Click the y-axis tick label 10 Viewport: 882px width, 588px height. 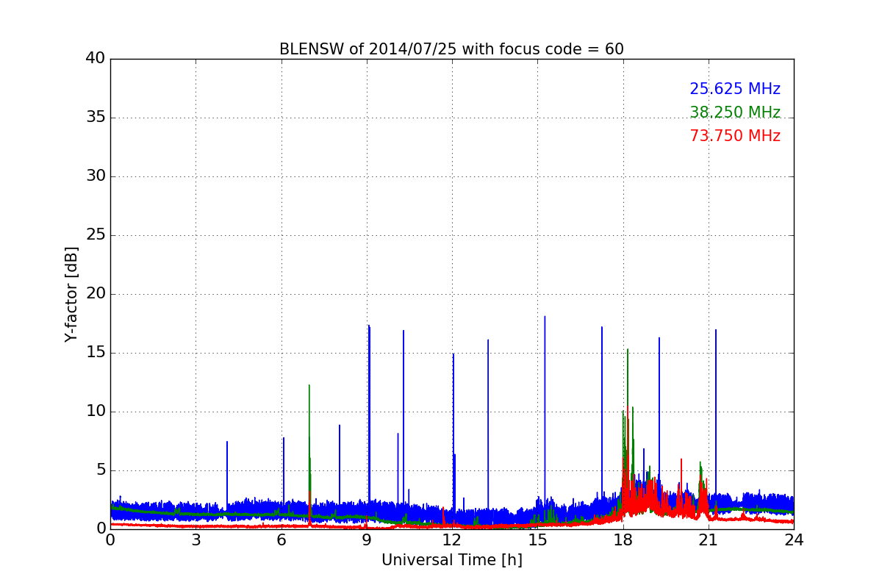[95, 412]
